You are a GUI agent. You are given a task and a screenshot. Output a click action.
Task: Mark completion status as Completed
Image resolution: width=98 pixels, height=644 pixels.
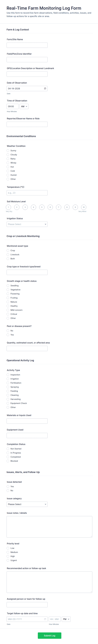pos(8,457)
